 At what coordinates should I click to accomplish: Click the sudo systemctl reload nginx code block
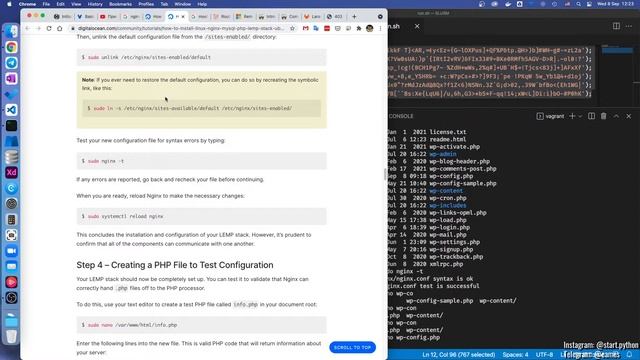(202, 216)
